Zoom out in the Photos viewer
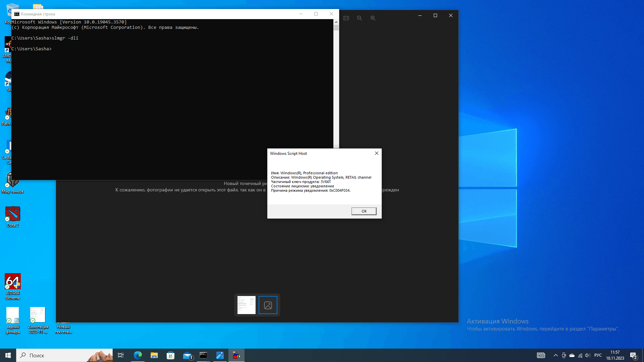Screen dimensions: 644x362 point(360,18)
